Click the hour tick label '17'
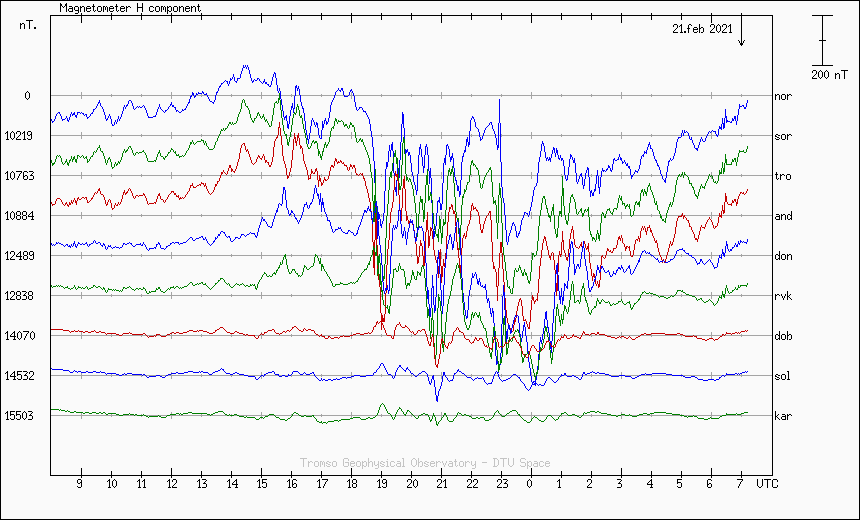The width and height of the screenshot is (860, 520). click(x=322, y=484)
